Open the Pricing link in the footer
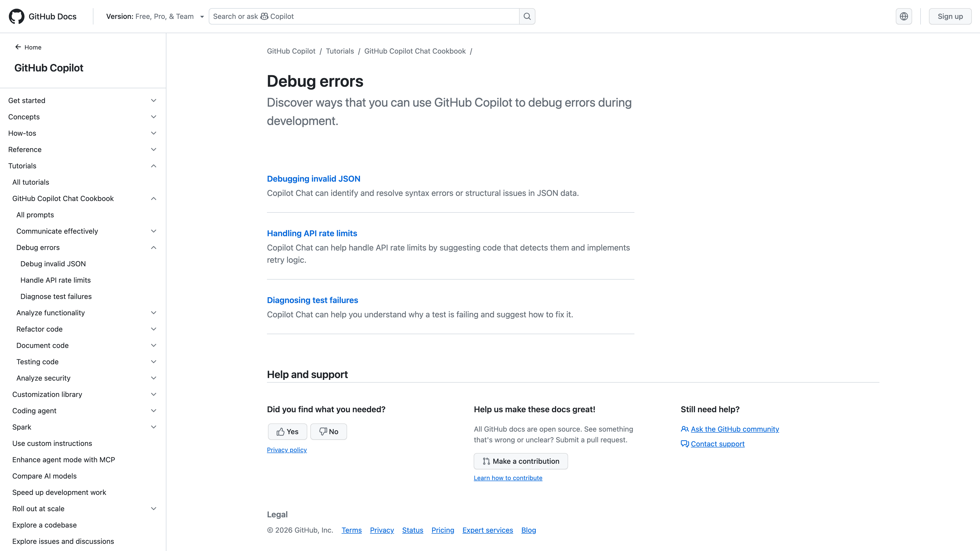Image resolution: width=980 pixels, height=551 pixels. point(443,530)
